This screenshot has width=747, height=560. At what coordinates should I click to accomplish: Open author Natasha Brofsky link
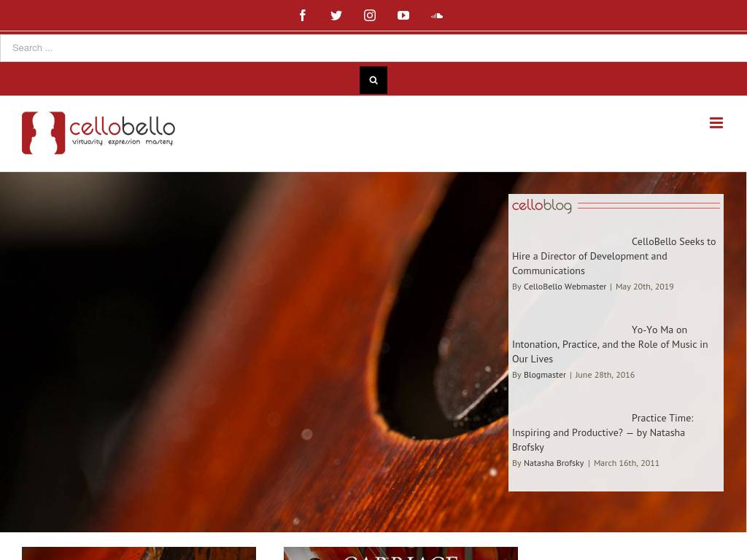click(554, 463)
